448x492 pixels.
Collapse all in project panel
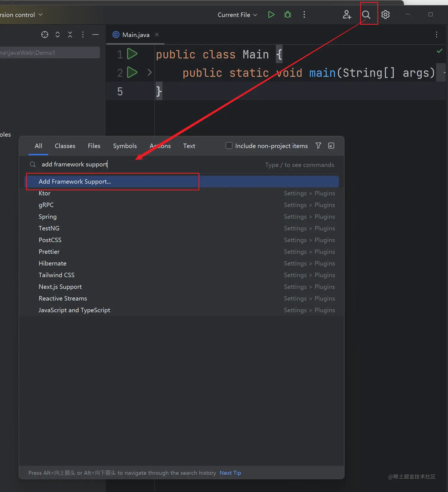[70, 35]
